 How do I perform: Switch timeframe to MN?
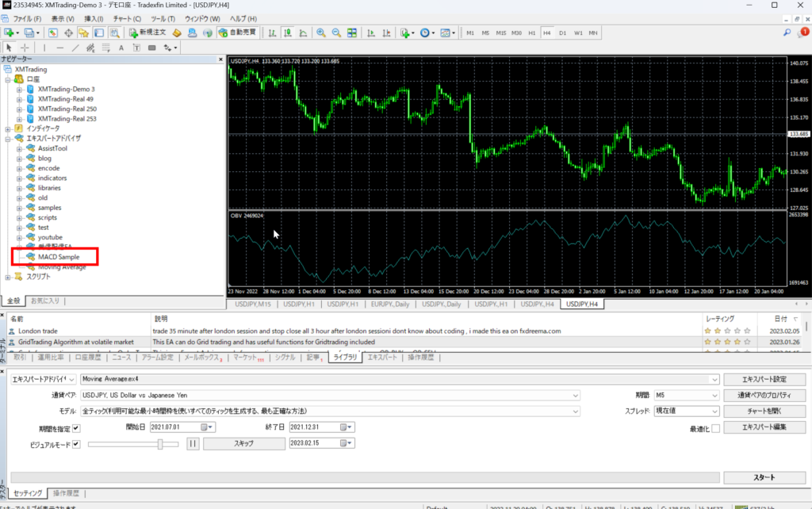[593, 33]
